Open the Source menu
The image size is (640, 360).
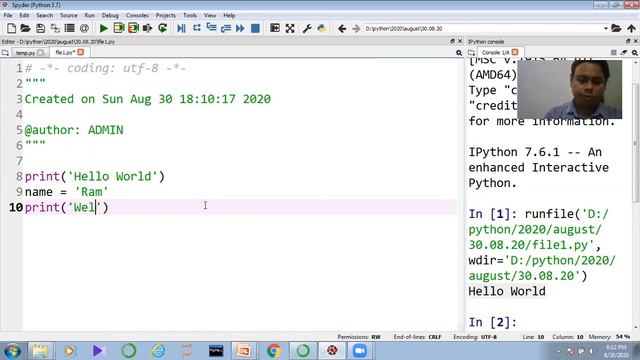69,15
